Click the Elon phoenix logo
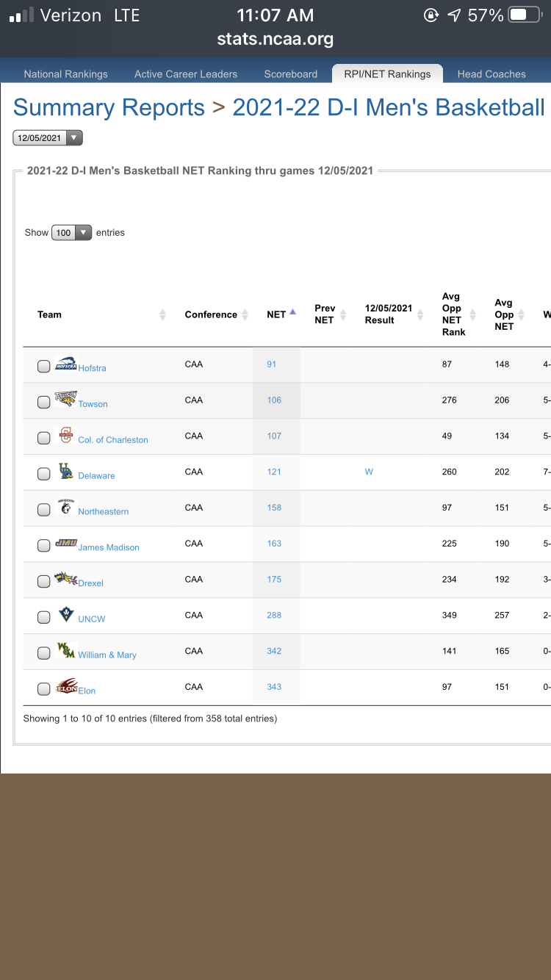Viewport: 551px width, 980px height. click(x=66, y=686)
